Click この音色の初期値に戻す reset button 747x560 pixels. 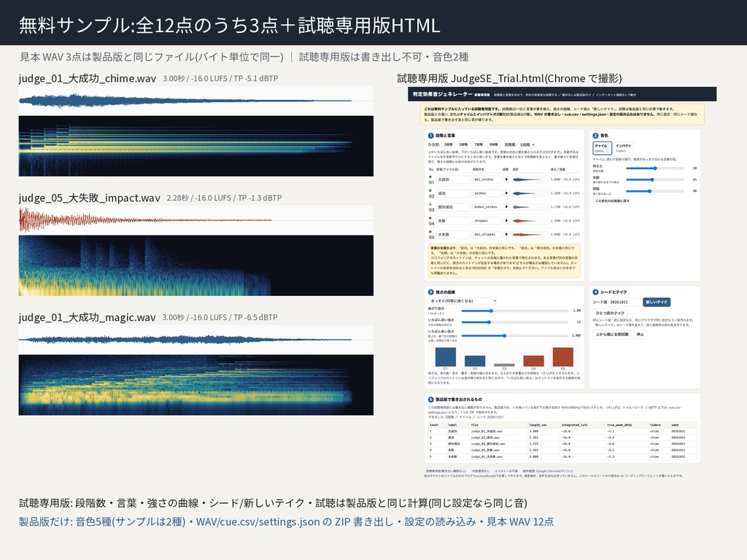tap(612, 201)
